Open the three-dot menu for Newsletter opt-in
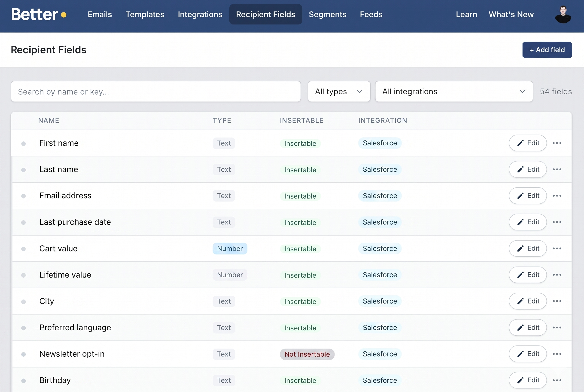584x392 pixels. [557, 354]
